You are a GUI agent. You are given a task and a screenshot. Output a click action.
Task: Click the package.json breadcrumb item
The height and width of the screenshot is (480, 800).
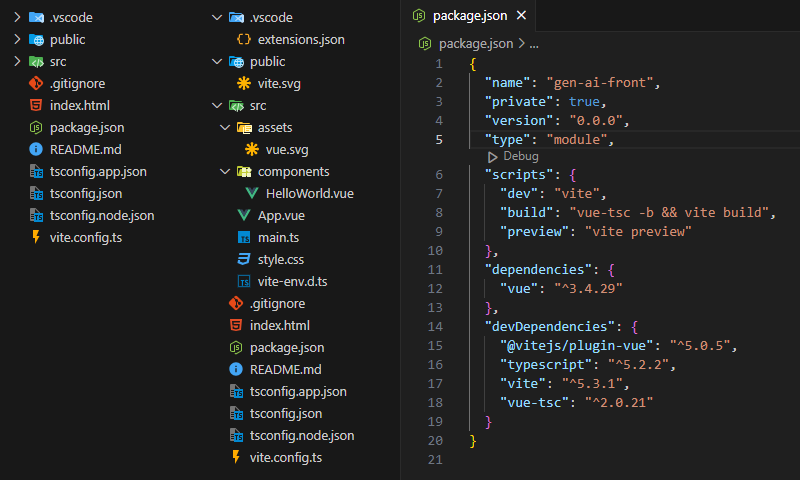[x=476, y=44]
